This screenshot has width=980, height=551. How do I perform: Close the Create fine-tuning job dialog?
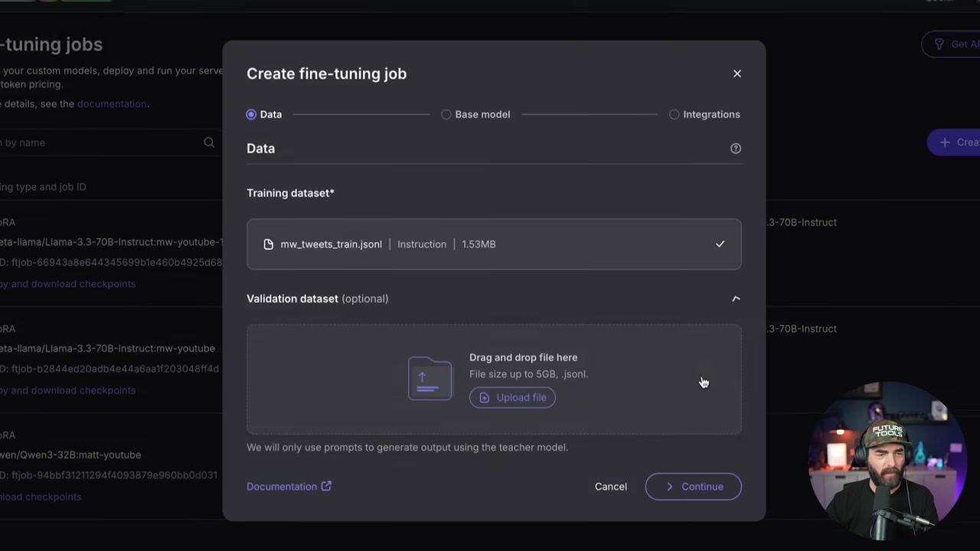tap(737, 73)
